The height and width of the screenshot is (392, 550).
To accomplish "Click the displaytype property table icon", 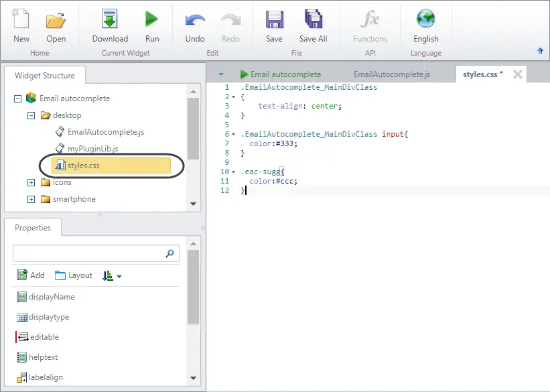I will 21,317.
